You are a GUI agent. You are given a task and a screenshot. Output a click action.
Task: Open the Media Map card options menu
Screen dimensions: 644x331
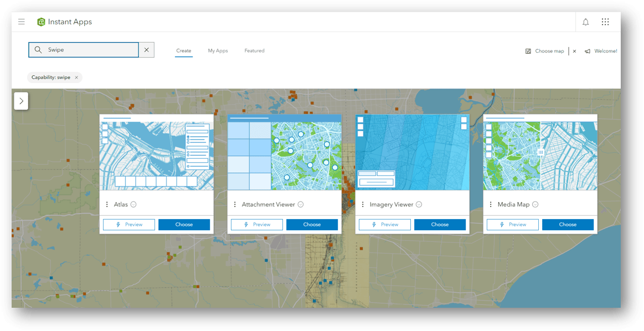point(491,204)
